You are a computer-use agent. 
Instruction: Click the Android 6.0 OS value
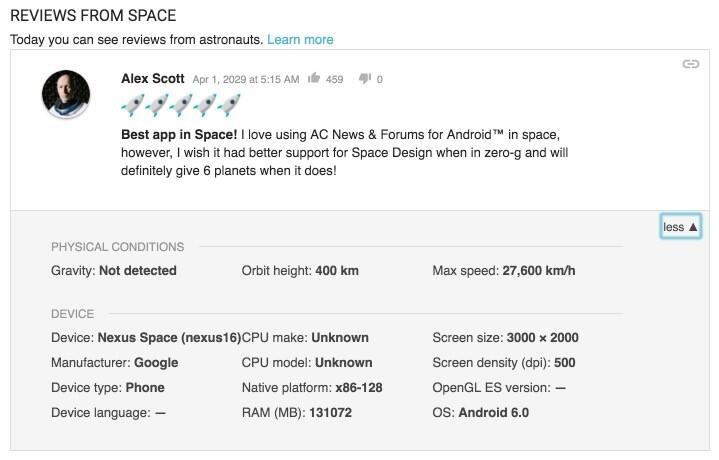494,412
